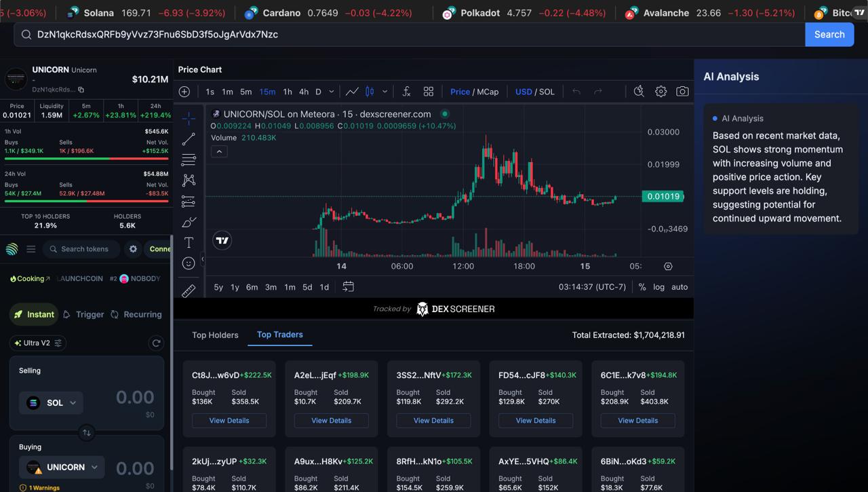Image resolution: width=868 pixels, height=492 pixels.
Task: View Details for trader 3SS2...NftV
Action: pyautogui.click(x=434, y=421)
